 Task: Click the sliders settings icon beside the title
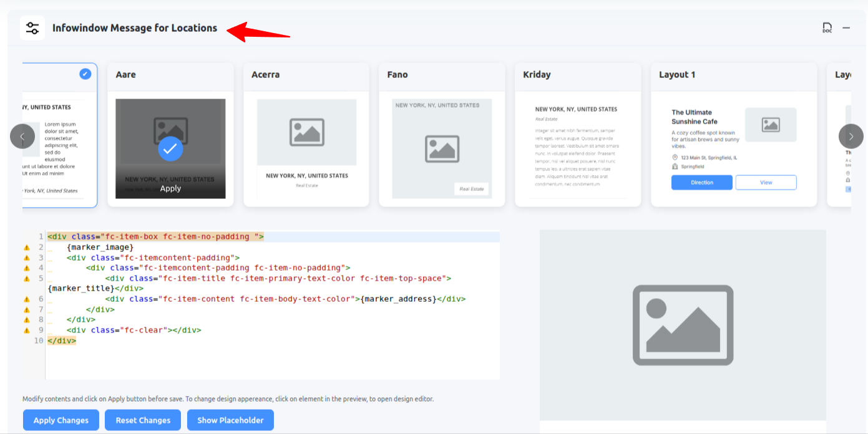pyautogui.click(x=32, y=27)
